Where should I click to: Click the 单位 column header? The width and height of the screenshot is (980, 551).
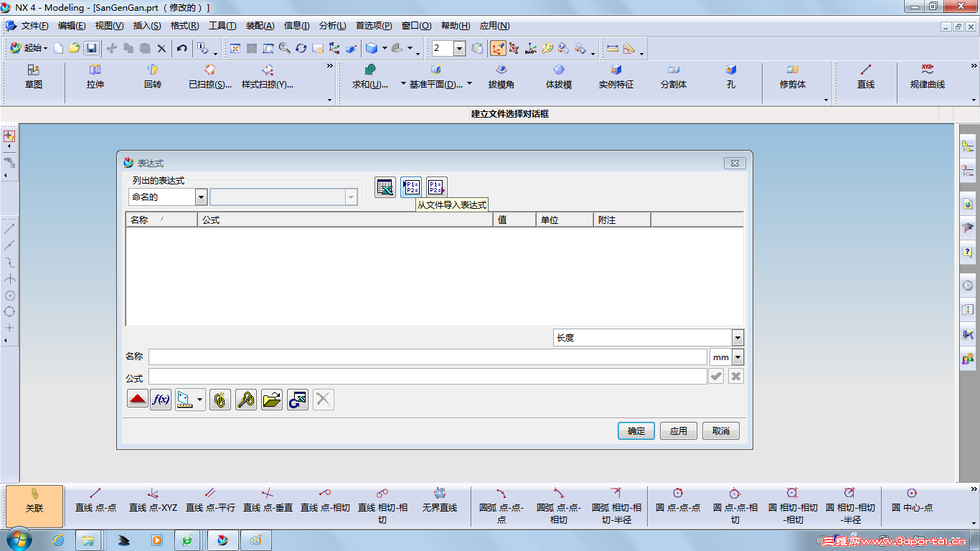[565, 220]
